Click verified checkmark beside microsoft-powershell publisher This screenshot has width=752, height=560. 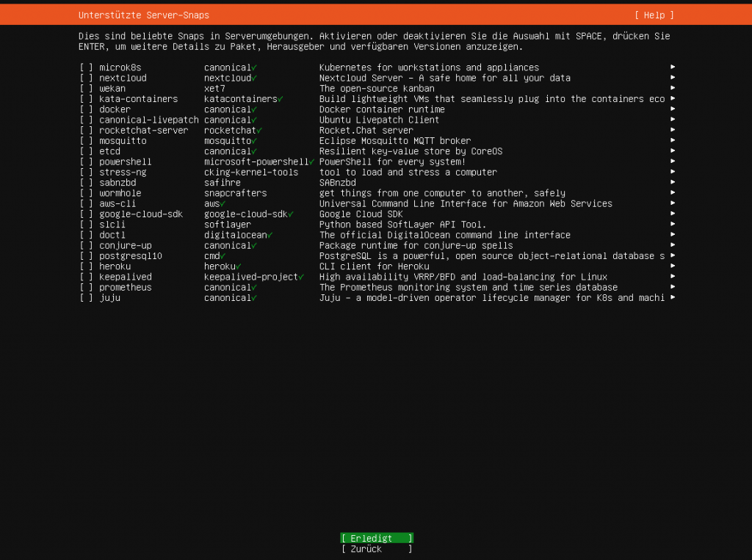311,161
